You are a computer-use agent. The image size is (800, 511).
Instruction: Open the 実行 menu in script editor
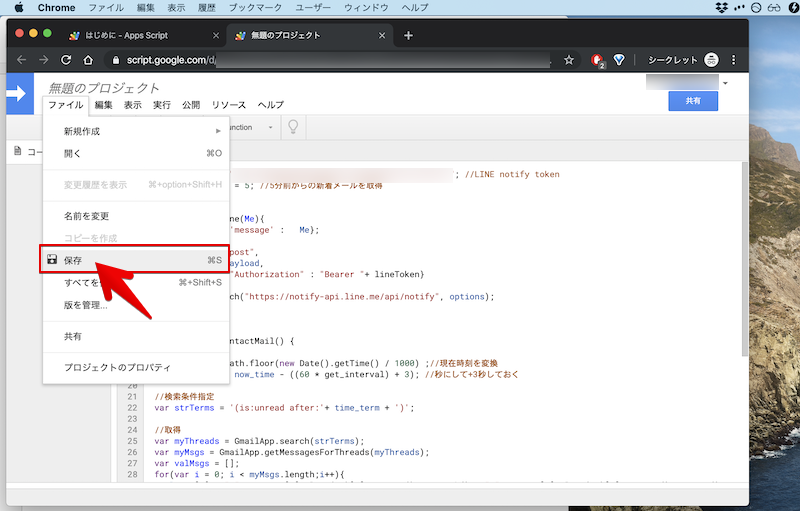pyautogui.click(x=161, y=105)
